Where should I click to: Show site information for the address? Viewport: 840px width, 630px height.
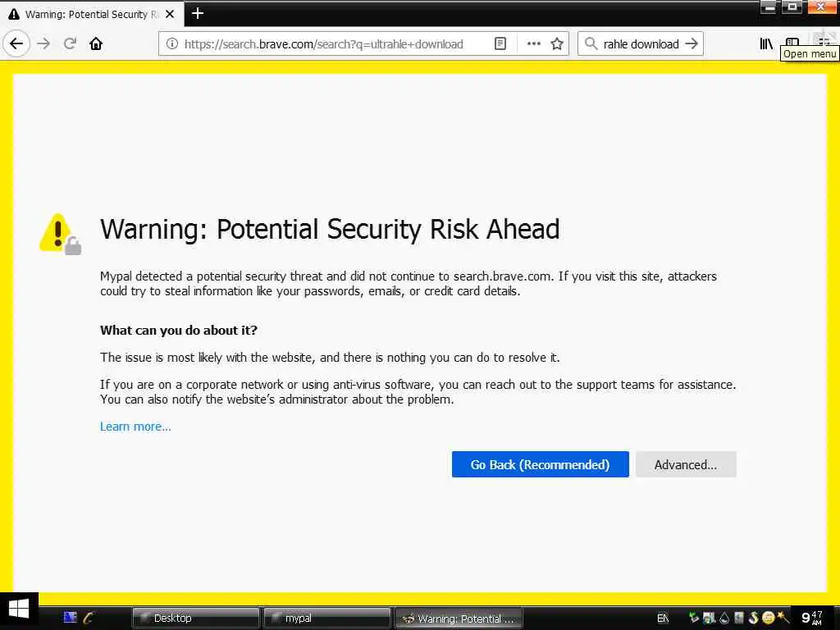click(x=172, y=44)
